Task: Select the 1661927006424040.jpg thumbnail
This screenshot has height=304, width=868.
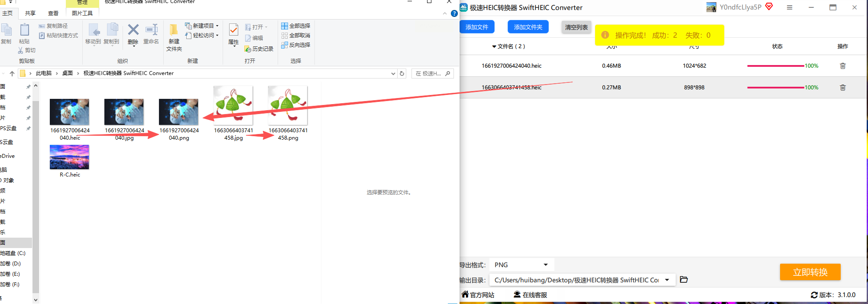Action: click(124, 112)
